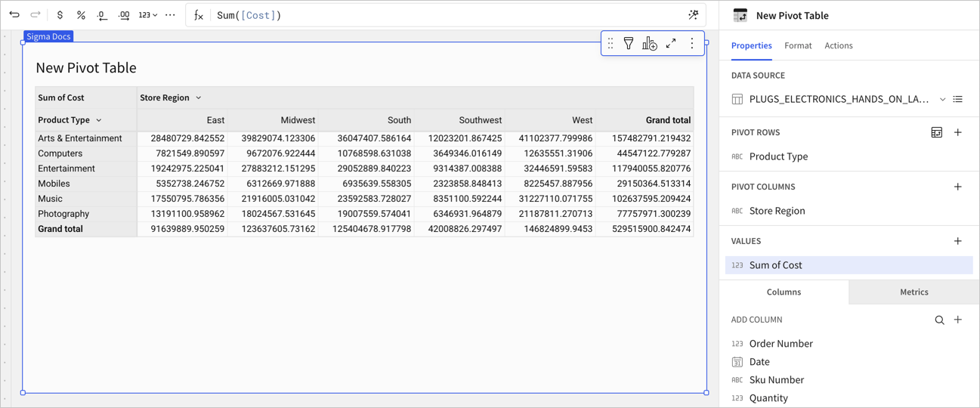
Task: Select the Sum of Cost value
Action: pyautogui.click(x=849, y=265)
